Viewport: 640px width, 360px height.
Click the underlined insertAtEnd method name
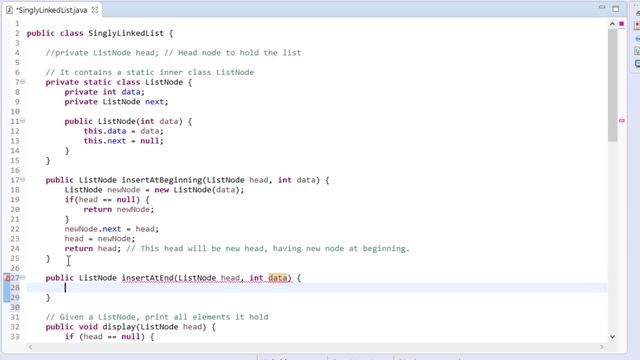[x=148, y=278]
